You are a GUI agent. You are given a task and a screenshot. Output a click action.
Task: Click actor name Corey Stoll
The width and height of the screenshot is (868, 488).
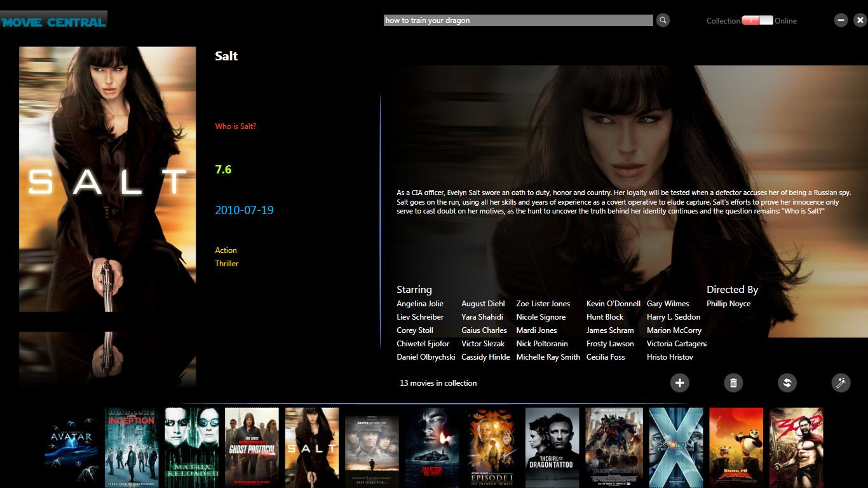coord(415,330)
